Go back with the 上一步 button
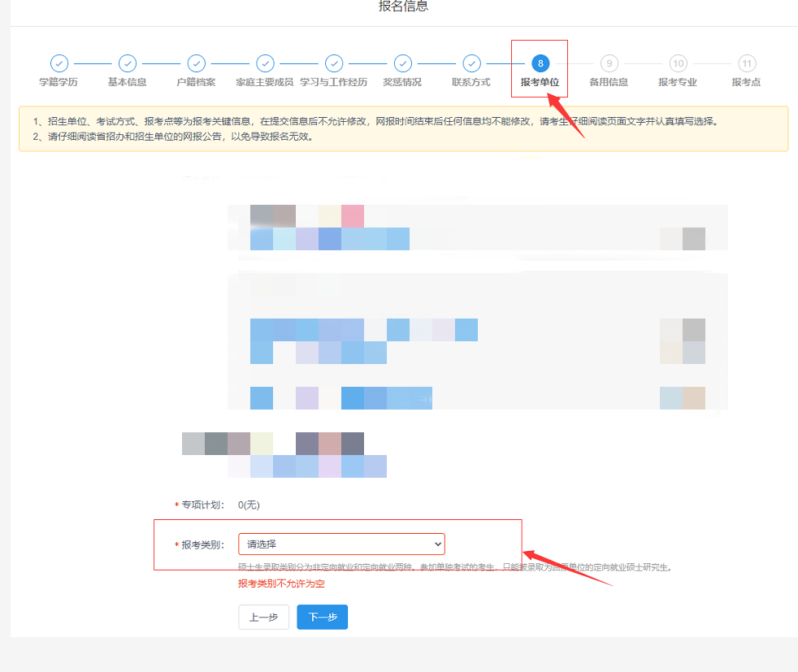This screenshot has width=798, height=672. [263, 617]
